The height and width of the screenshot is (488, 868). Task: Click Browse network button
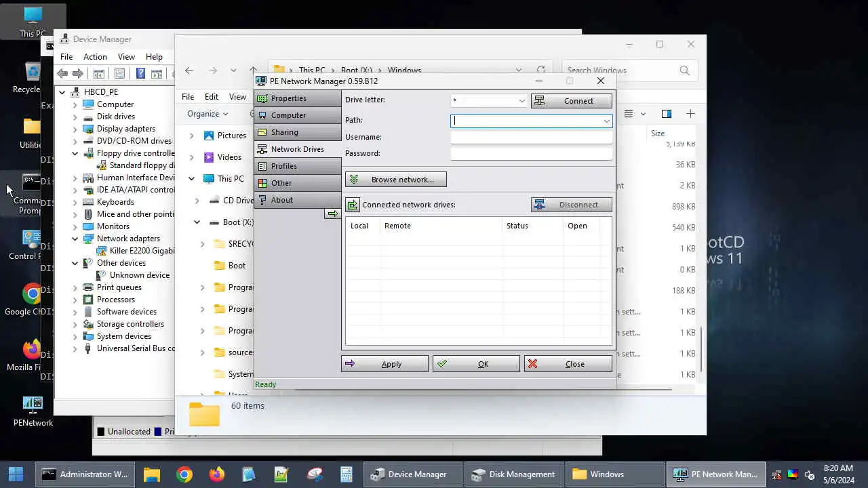pos(396,180)
